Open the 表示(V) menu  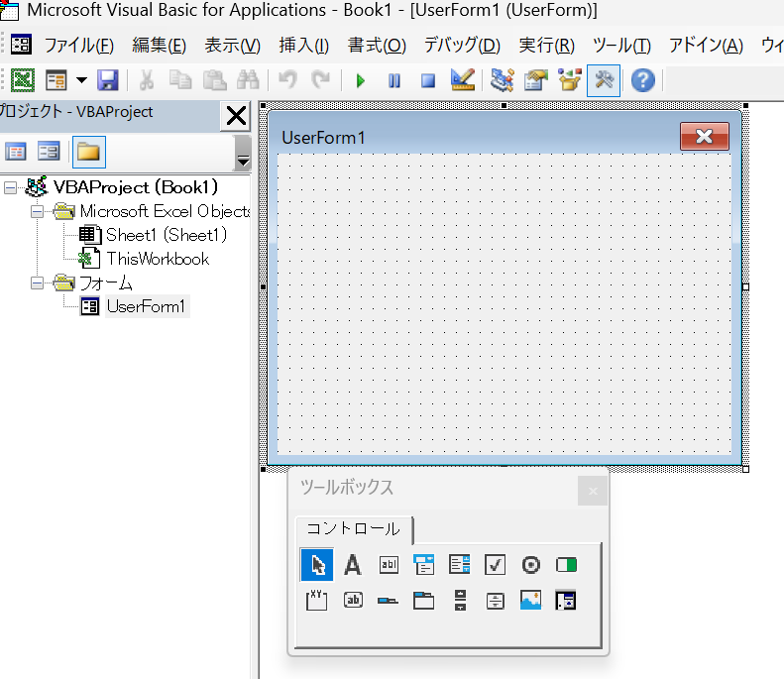point(233,46)
